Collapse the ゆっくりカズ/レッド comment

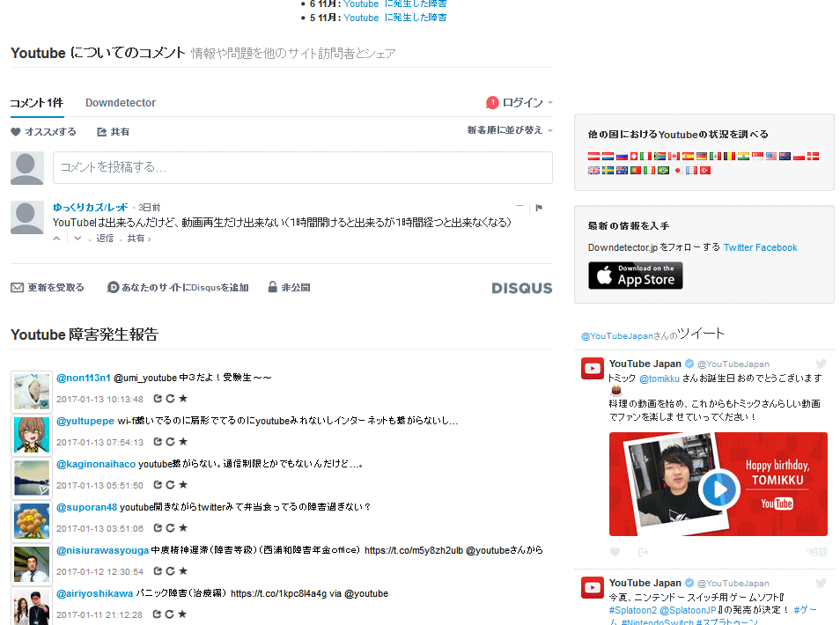(519, 206)
